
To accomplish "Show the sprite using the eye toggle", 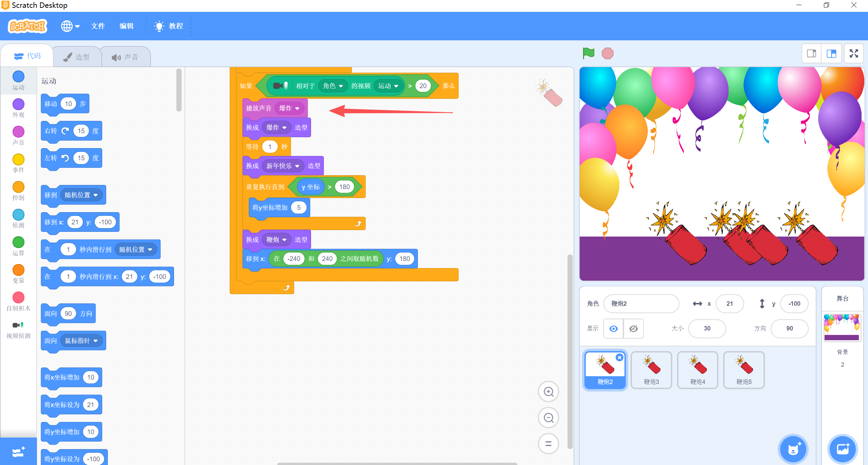I will pos(613,328).
